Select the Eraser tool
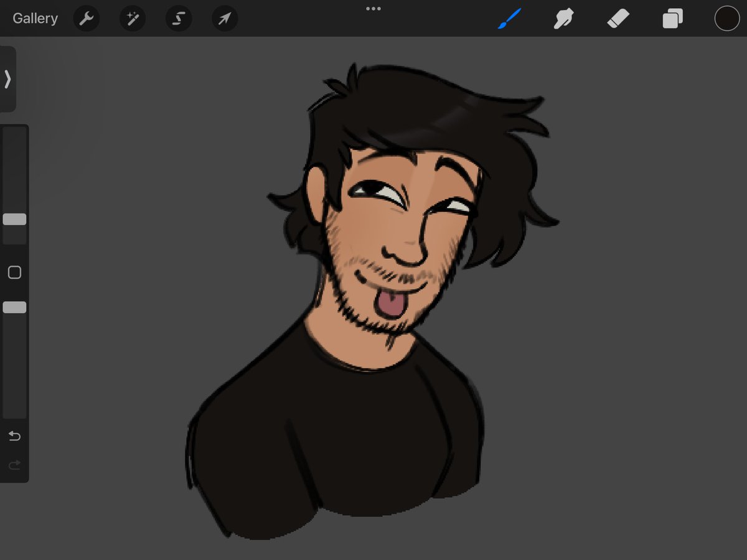 pos(618,19)
